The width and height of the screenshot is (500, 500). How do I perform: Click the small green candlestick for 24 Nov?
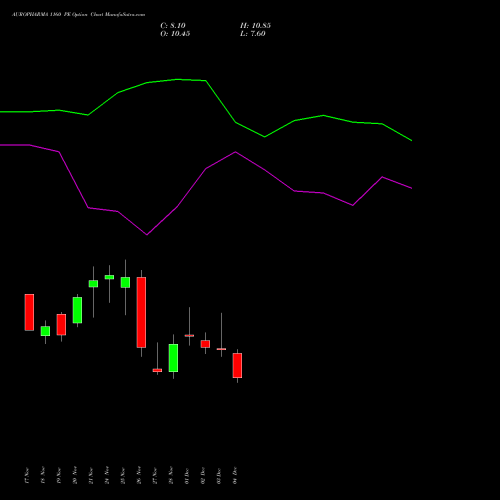[x=109, y=277]
